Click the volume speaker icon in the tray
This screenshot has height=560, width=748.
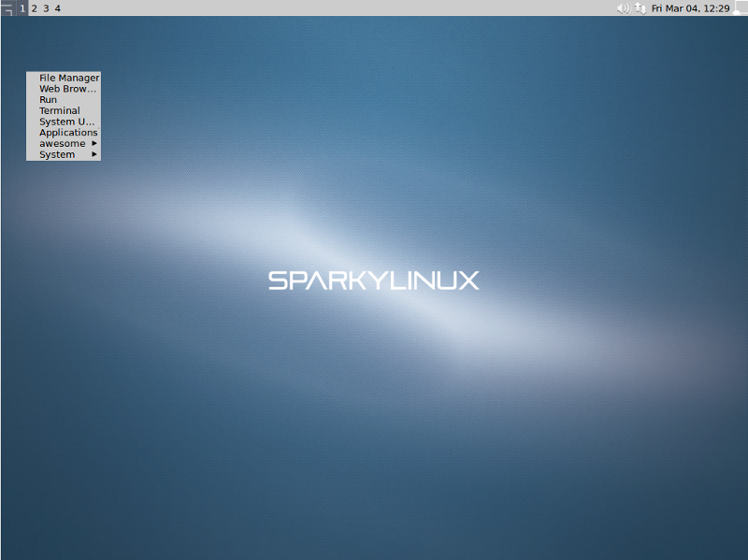click(x=623, y=8)
